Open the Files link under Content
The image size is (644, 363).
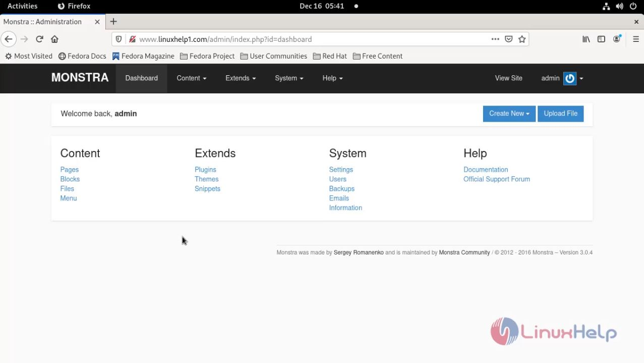[67, 189]
